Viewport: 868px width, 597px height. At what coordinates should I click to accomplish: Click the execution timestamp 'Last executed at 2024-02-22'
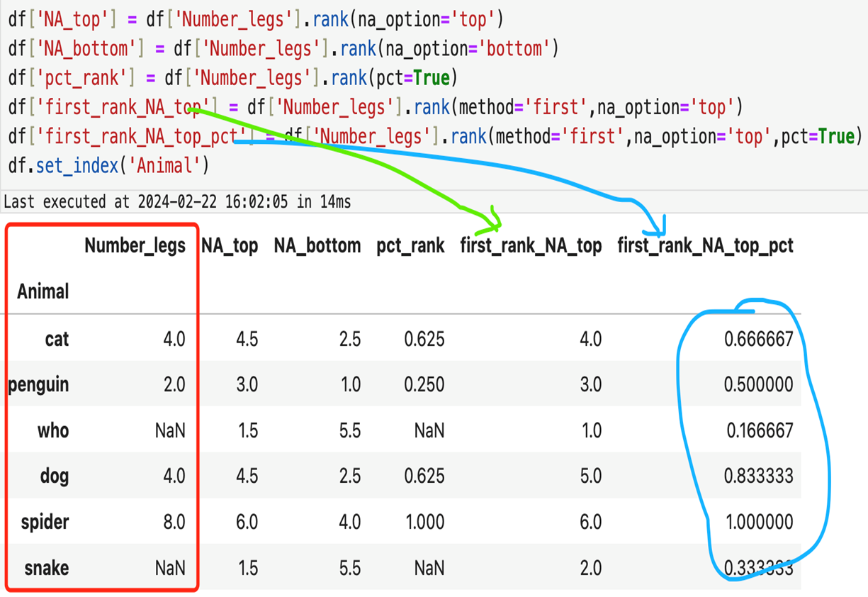[177, 201]
